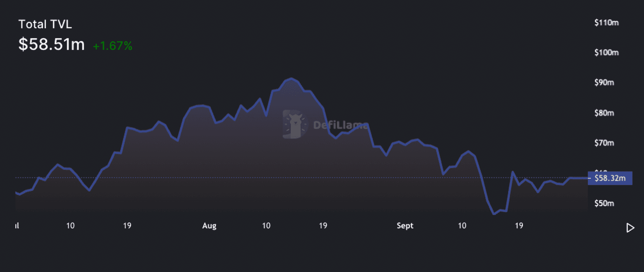The height and width of the screenshot is (272, 644).
Task: Click the DefiLlama llama logo watermark
Action: click(294, 124)
